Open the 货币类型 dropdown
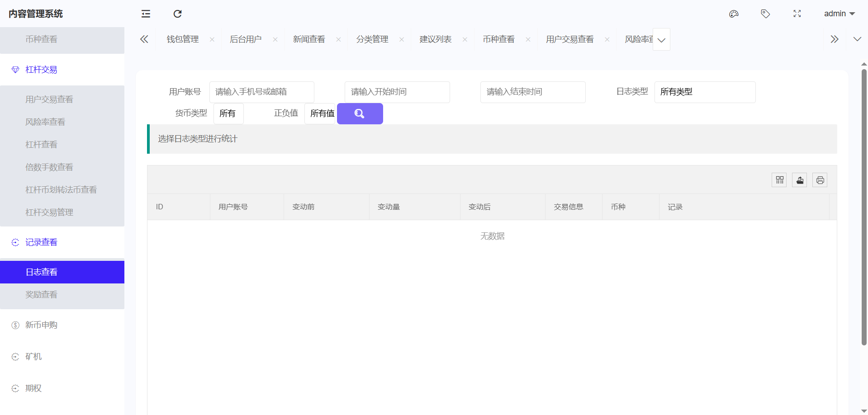Image resolution: width=868 pixels, height=415 pixels. (228, 113)
